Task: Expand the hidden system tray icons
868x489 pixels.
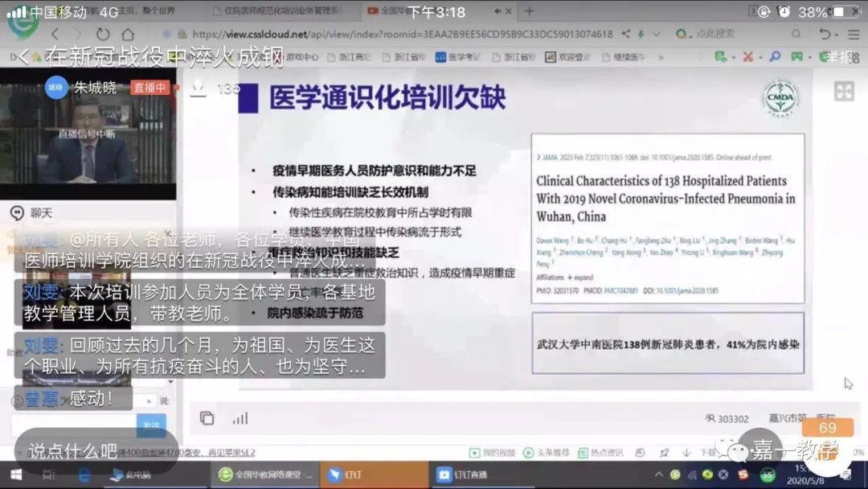Action: coord(659,475)
